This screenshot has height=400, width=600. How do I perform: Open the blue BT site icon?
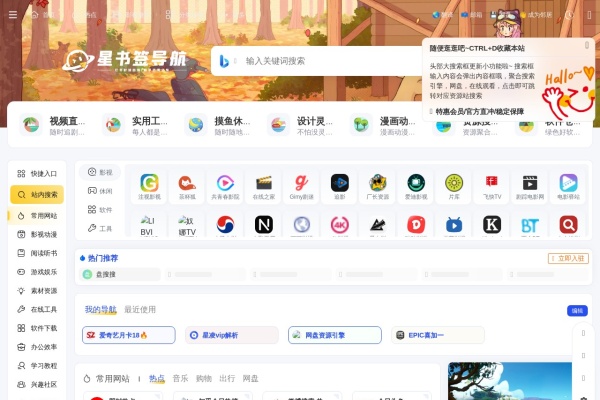click(530, 225)
